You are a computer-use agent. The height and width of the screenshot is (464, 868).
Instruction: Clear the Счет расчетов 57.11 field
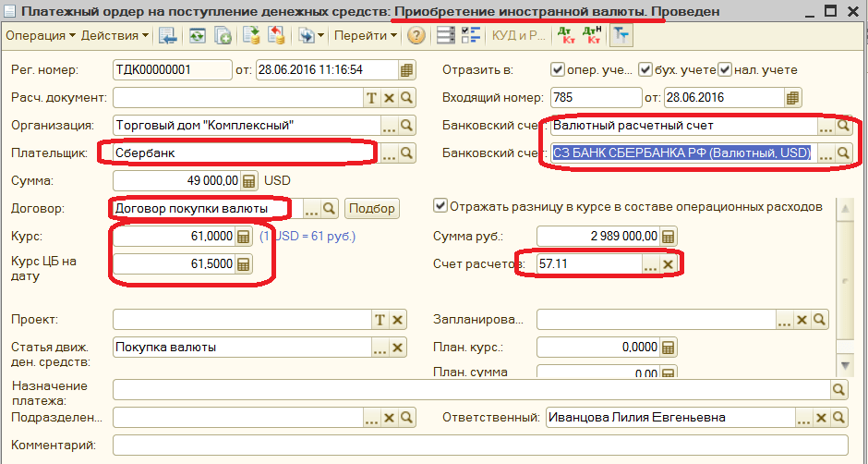coord(669,263)
